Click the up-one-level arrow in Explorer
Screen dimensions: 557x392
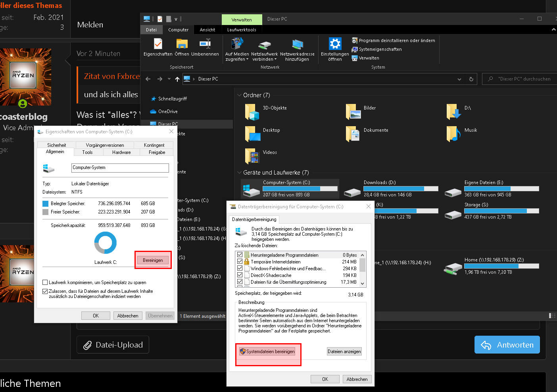pos(177,79)
